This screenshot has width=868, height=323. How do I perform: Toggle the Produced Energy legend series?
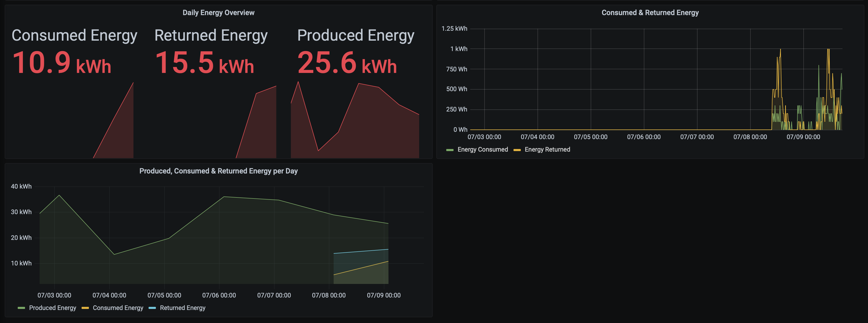53,308
